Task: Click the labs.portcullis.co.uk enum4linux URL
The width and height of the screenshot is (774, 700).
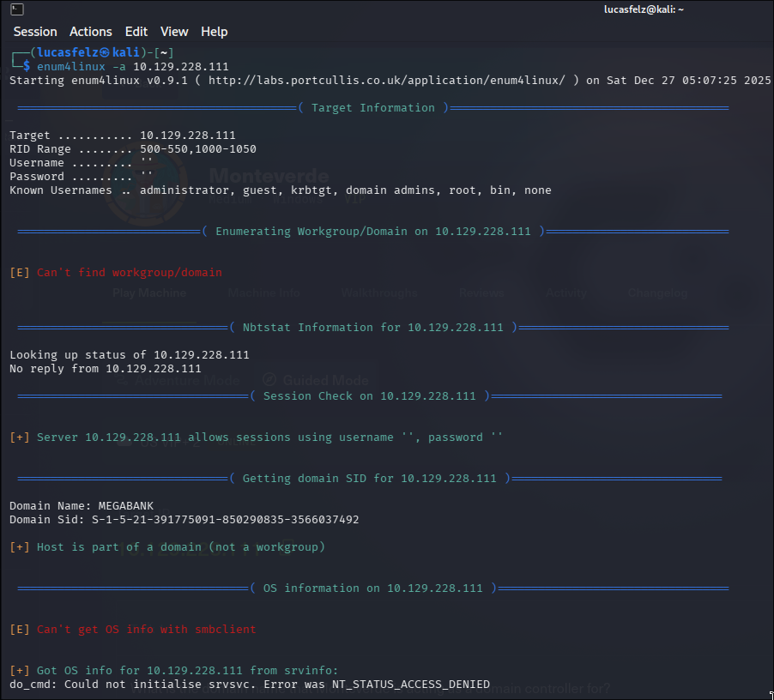Action: (386, 81)
